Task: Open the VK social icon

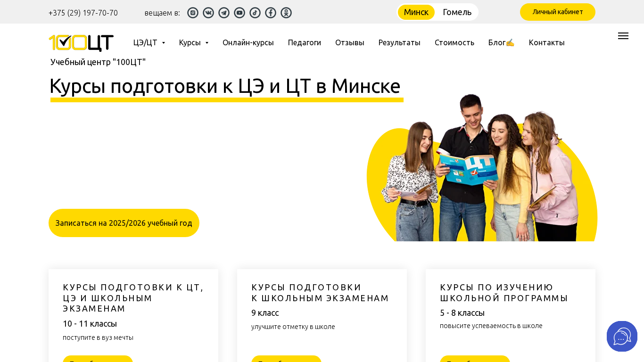Action: point(208,13)
